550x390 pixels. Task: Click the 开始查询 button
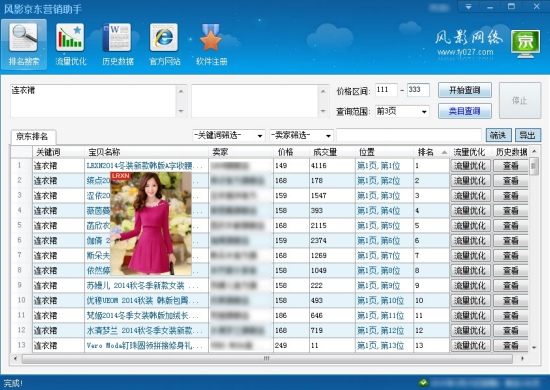coord(465,90)
